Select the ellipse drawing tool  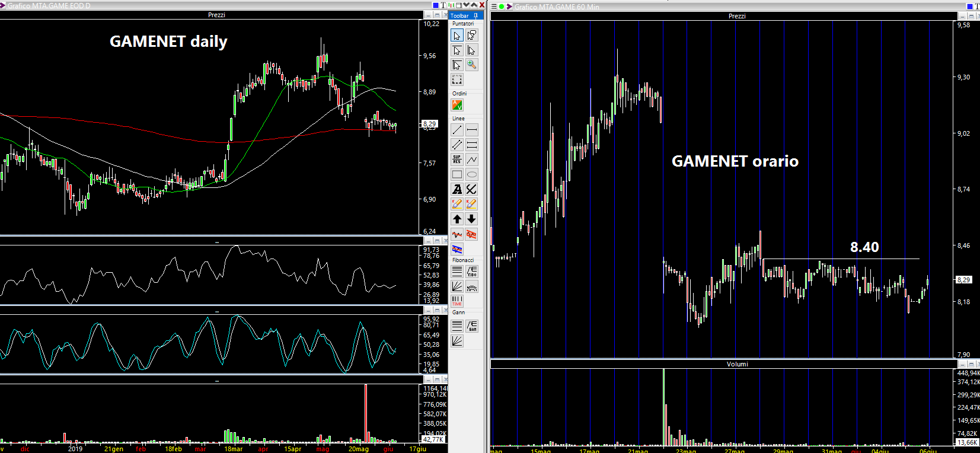(x=471, y=174)
